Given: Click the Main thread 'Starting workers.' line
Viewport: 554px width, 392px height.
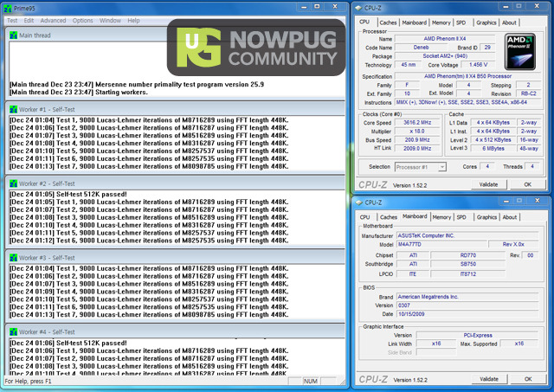Looking at the screenshot, I should pos(79,93).
